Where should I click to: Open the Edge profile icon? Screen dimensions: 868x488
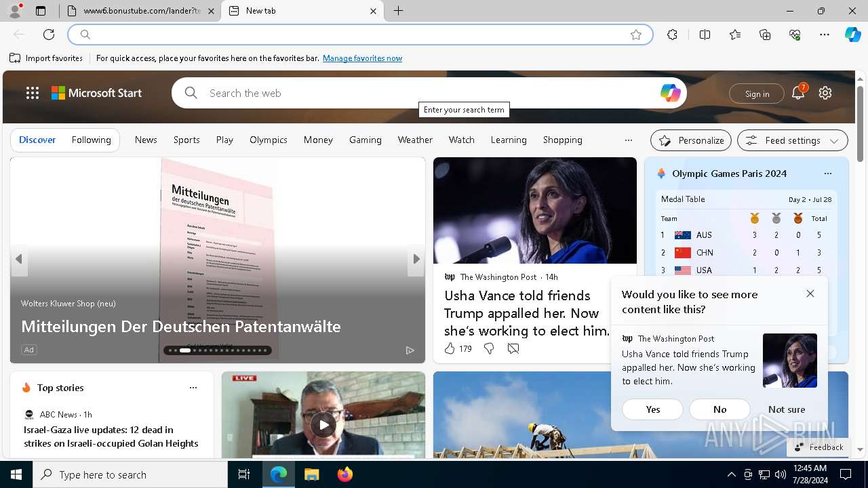point(14,11)
